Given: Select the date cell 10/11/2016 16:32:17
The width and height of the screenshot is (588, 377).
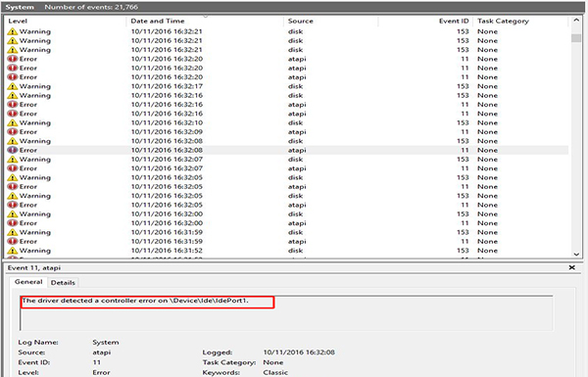Looking at the screenshot, I should click(x=167, y=86).
